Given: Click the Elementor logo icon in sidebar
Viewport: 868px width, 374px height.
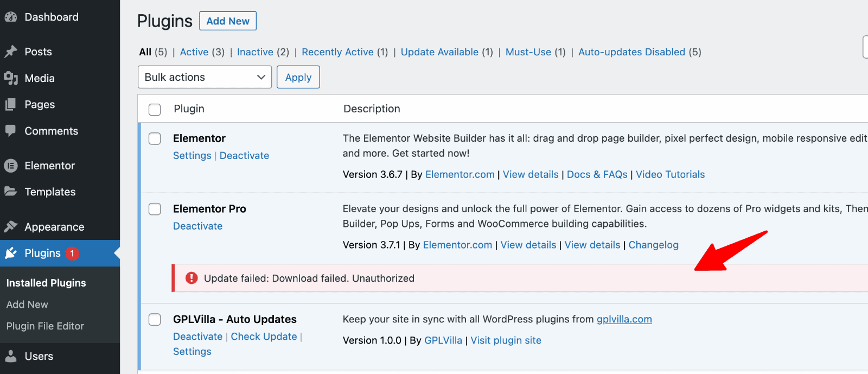Looking at the screenshot, I should pos(11,166).
